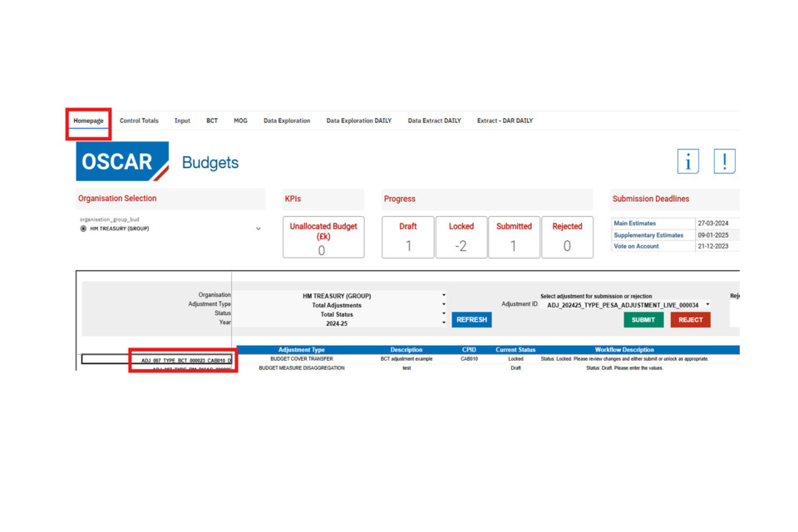
Task: Open the Control Totals tab
Action: [139, 121]
